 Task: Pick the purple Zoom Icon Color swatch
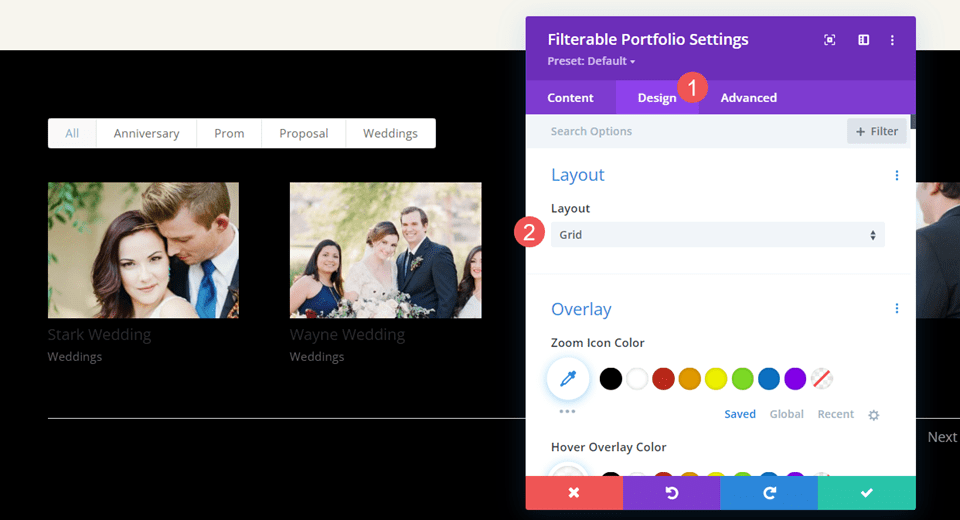(795, 379)
